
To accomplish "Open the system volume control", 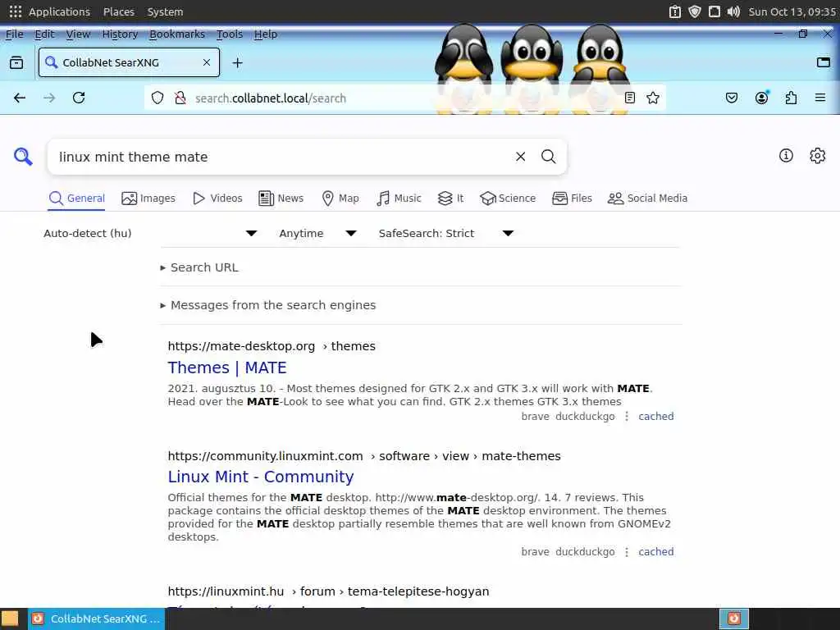I will (x=733, y=11).
